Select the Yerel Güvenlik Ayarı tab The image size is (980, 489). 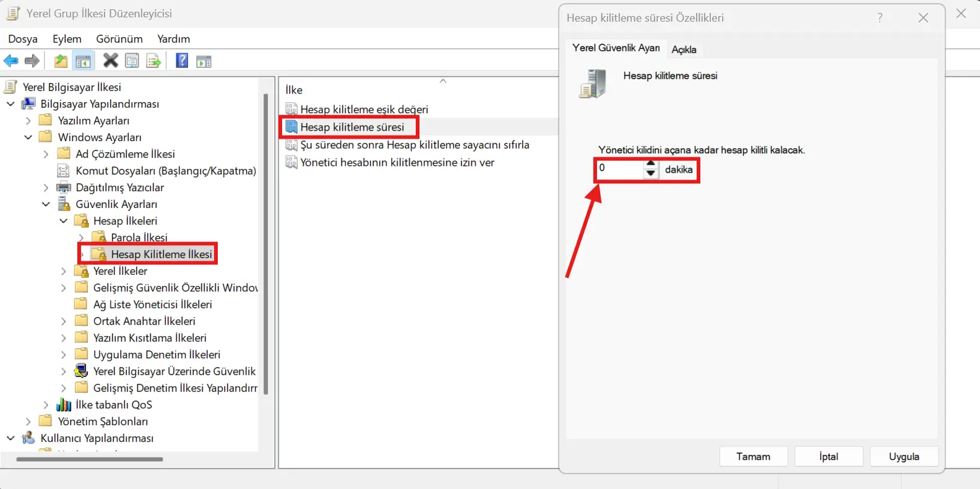(616, 48)
